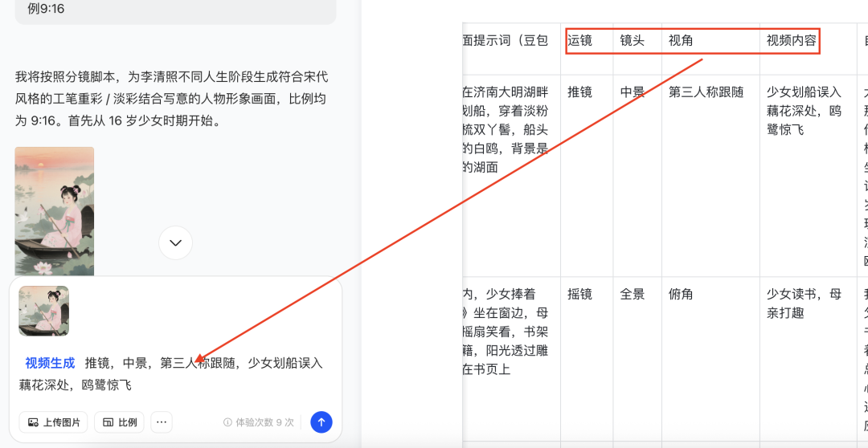Click the info icon beside 体验次数
Screen dimensions: 868x448
click(227, 422)
